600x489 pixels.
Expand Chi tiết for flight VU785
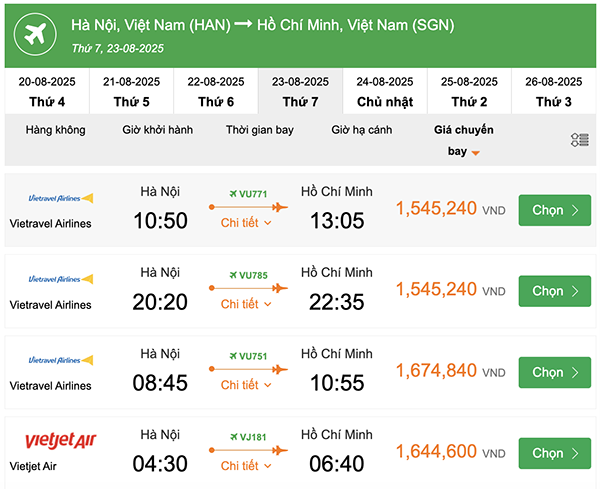(246, 304)
